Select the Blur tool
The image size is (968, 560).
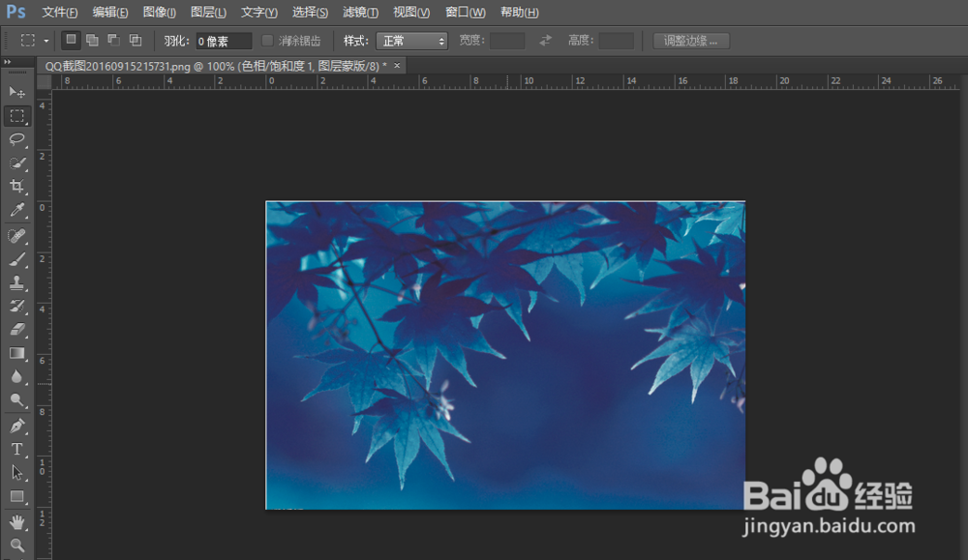click(16, 377)
